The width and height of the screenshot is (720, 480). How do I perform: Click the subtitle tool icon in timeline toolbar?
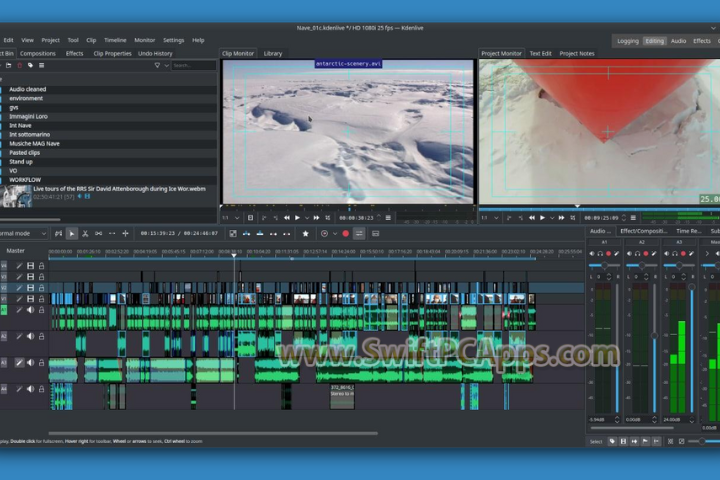tap(376, 234)
